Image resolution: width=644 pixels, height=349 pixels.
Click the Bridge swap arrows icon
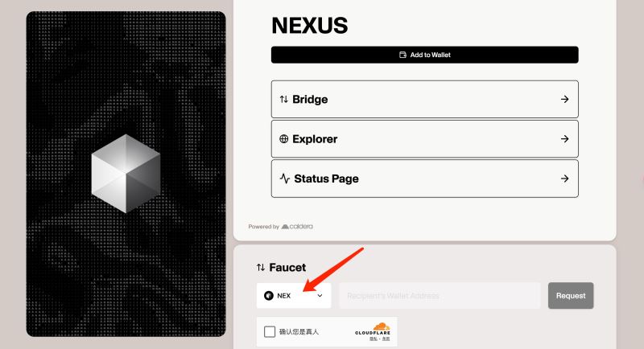coord(284,99)
